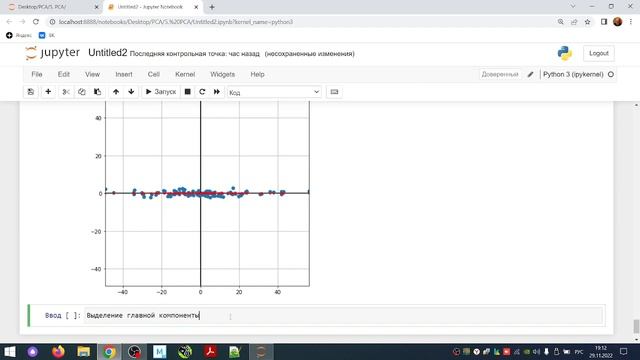The height and width of the screenshot is (360, 640).
Task: Click into the code cell input field
Action: pos(343,316)
